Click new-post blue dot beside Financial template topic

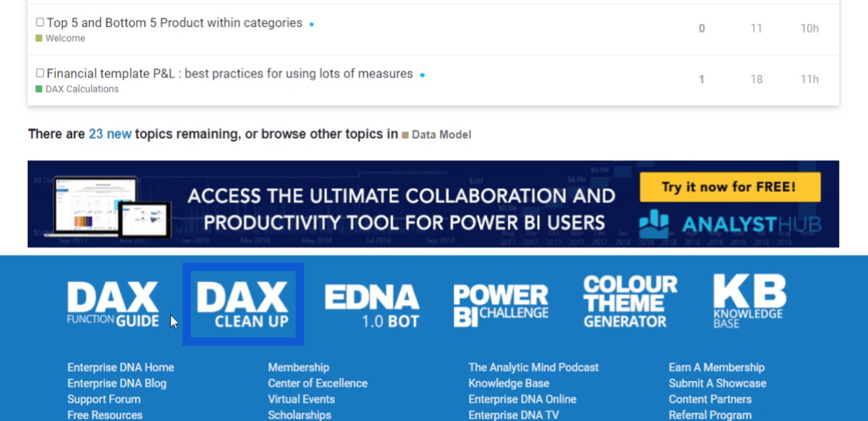pos(422,75)
